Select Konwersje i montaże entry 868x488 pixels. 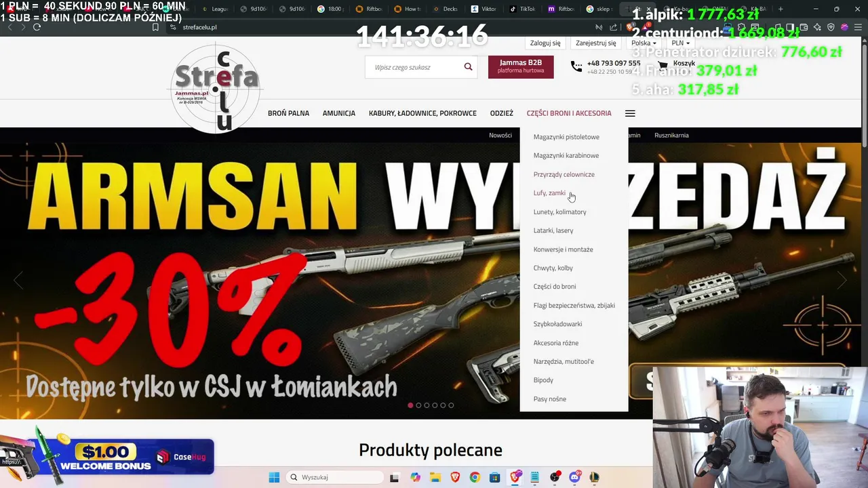tap(564, 249)
